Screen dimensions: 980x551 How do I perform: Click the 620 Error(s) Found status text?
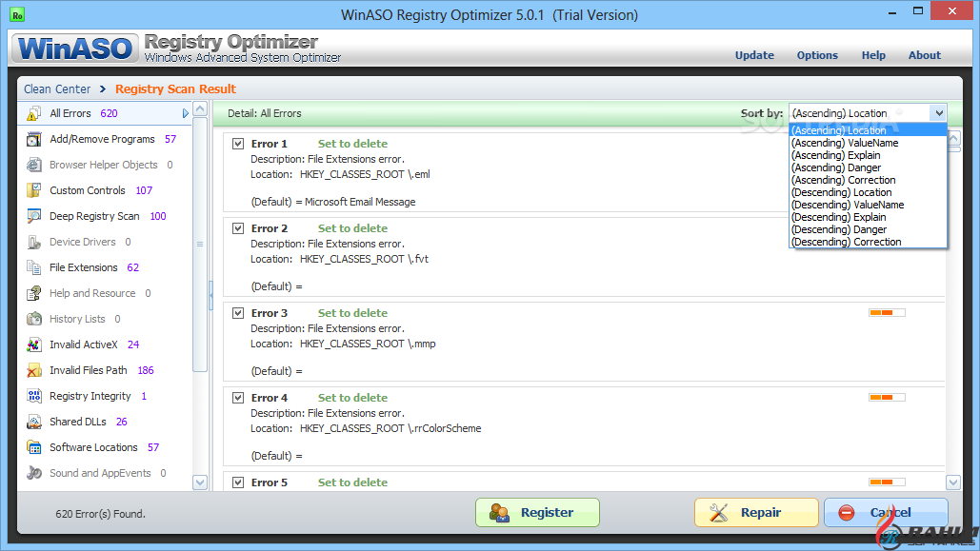[100, 514]
